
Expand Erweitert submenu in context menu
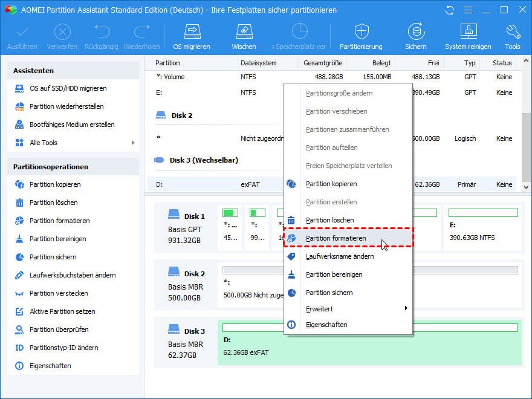[x=348, y=309]
